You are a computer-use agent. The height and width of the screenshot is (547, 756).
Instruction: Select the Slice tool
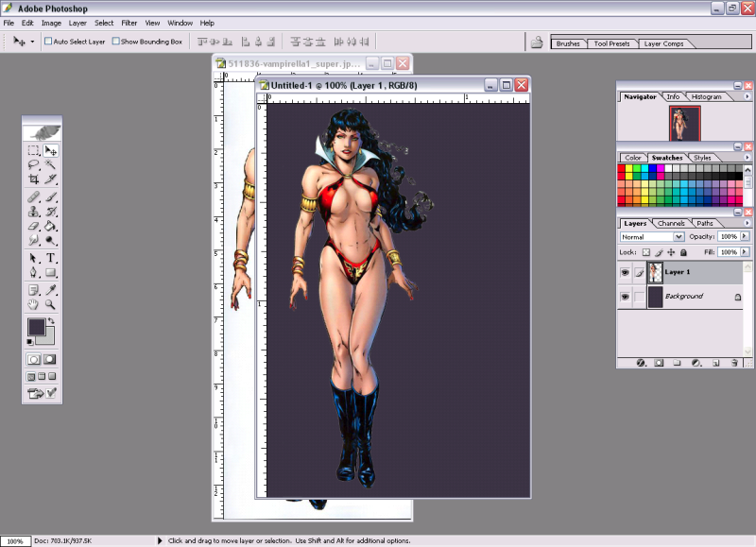point(51,179)
